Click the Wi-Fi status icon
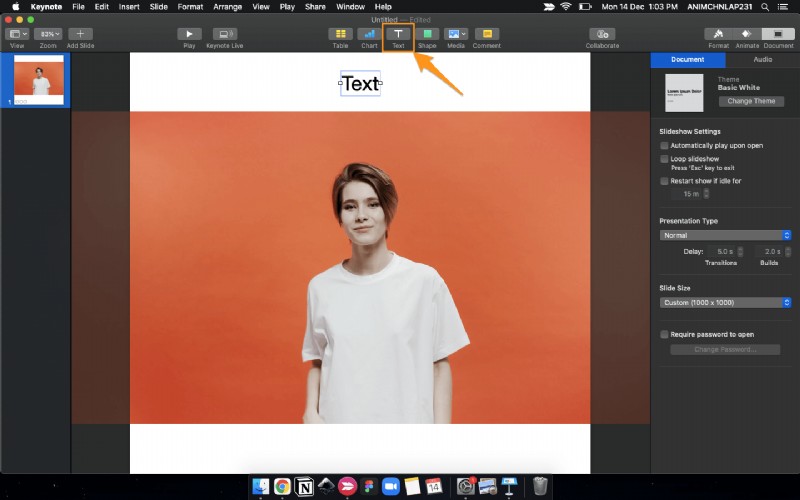This screenshot has width=800, height=500. tap(565, 7)
